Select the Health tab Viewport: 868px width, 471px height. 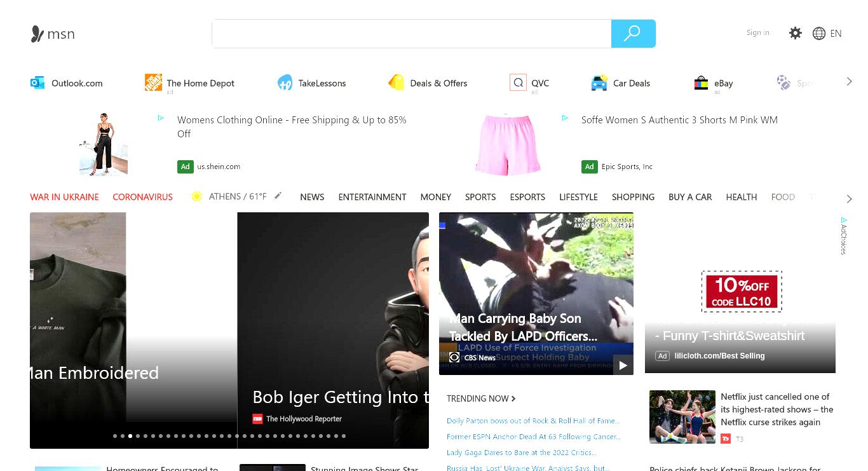742,197
